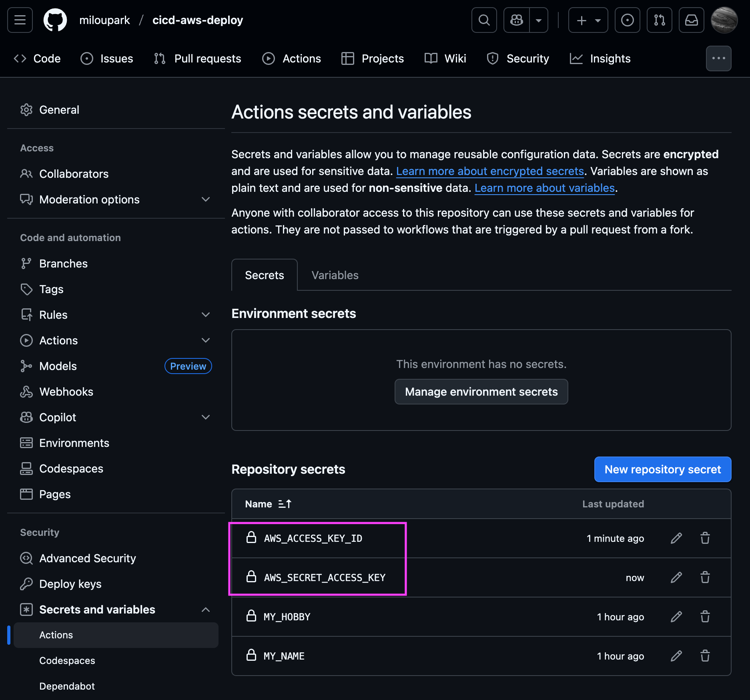Open the pull requests icon in header
The image size is (750, 700).
(659, 20)
